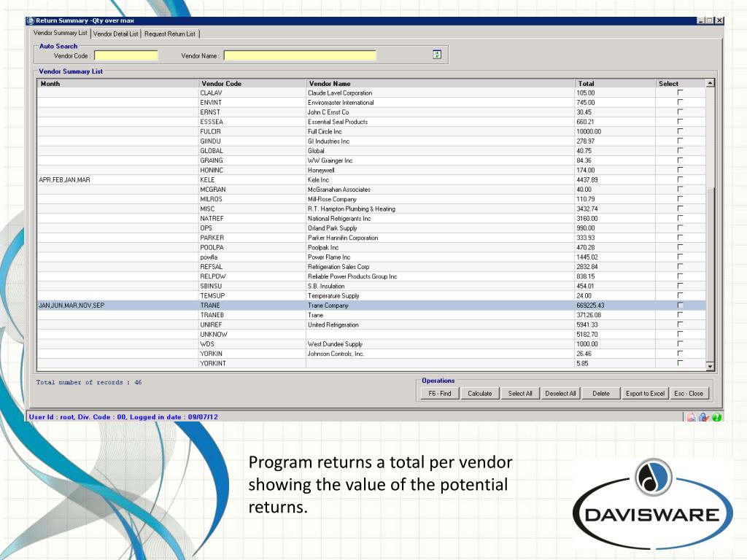Click the vendor list scrollbar thumb
This screenshot has width=747, height=560.
(711, 274)
